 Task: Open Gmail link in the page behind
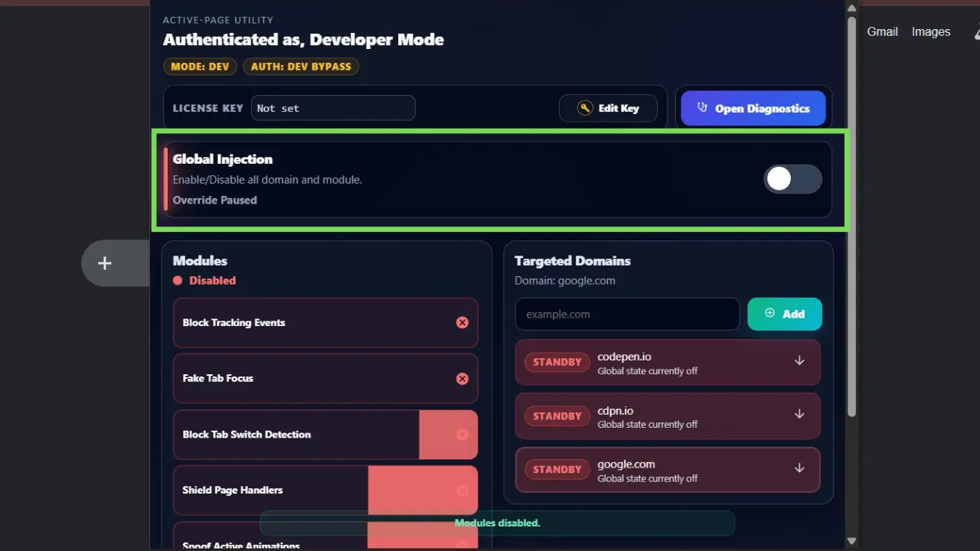pyautogui.click(x=882, y=31)
